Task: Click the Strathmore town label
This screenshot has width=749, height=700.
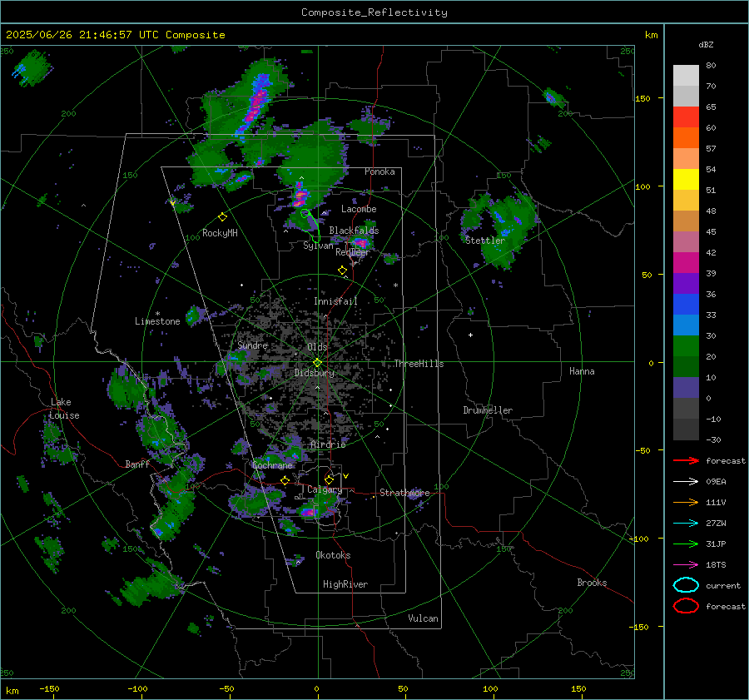Action: tap(404, 493)
